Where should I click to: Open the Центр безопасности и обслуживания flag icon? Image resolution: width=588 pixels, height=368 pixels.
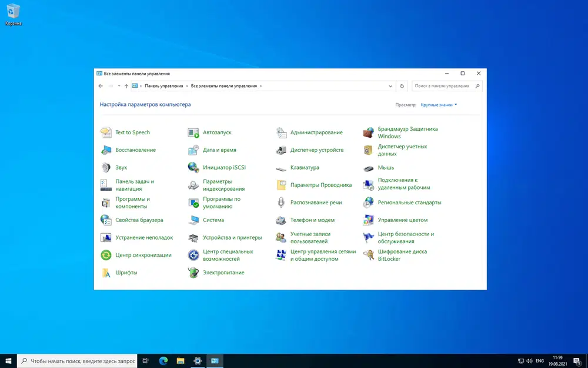[x=368, y=237]
